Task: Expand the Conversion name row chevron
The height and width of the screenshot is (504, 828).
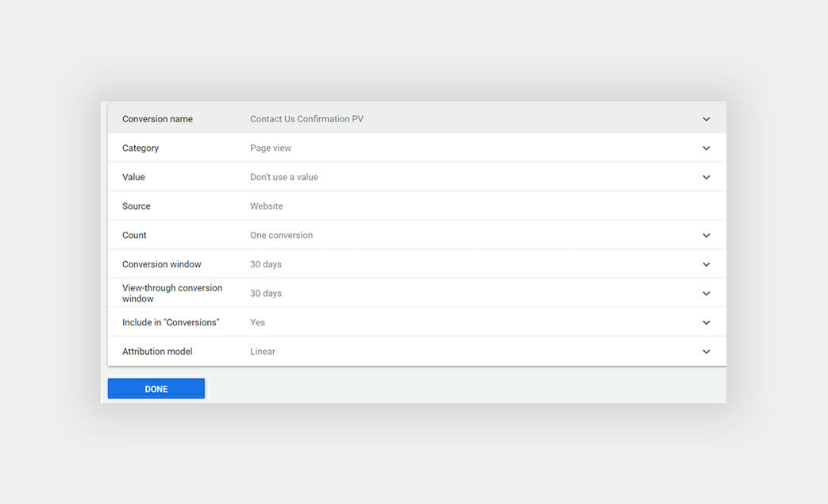Action: point(706,119)
